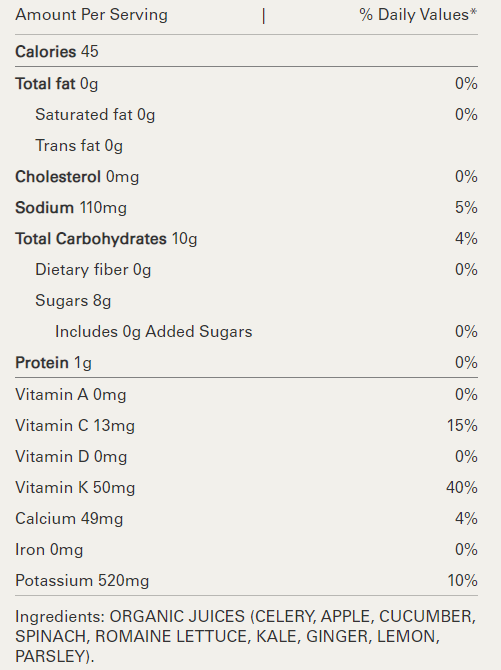This screenshot has width=501, height=670.
Task: Select the Iron 0mg row
Action: (x=246, y=550)
